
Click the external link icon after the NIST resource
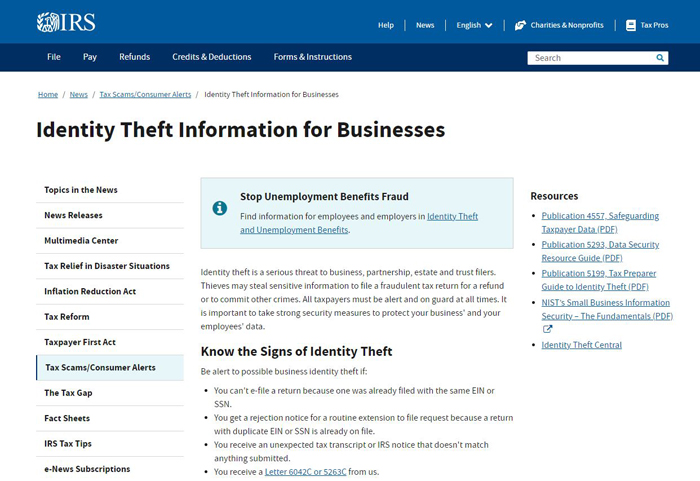click(547, 329)
